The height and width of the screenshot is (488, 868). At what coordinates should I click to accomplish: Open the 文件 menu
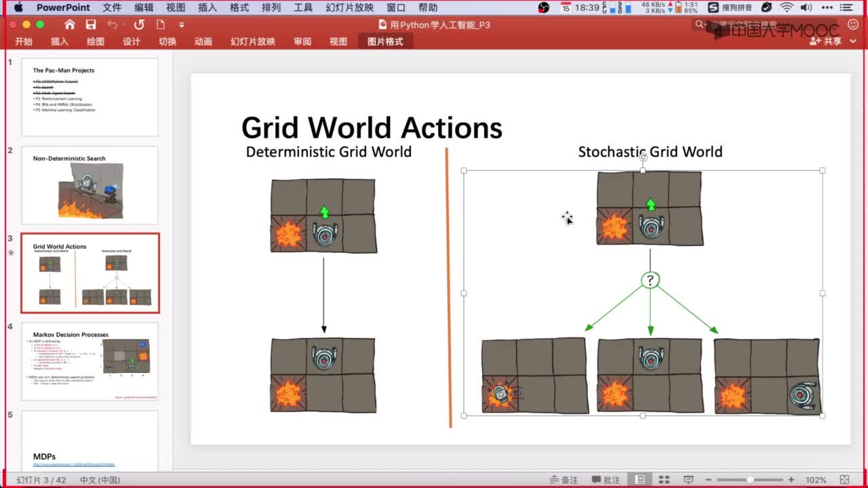coord(112,7)
